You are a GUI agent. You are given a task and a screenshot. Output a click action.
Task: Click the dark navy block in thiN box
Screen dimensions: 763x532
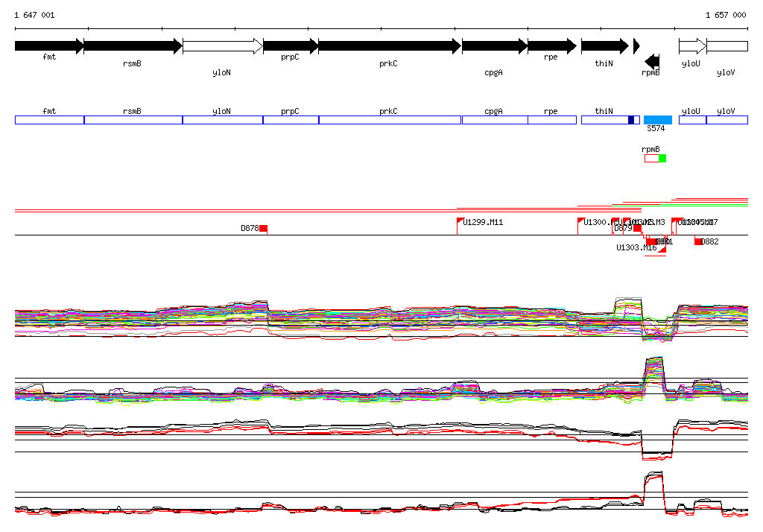631,120
